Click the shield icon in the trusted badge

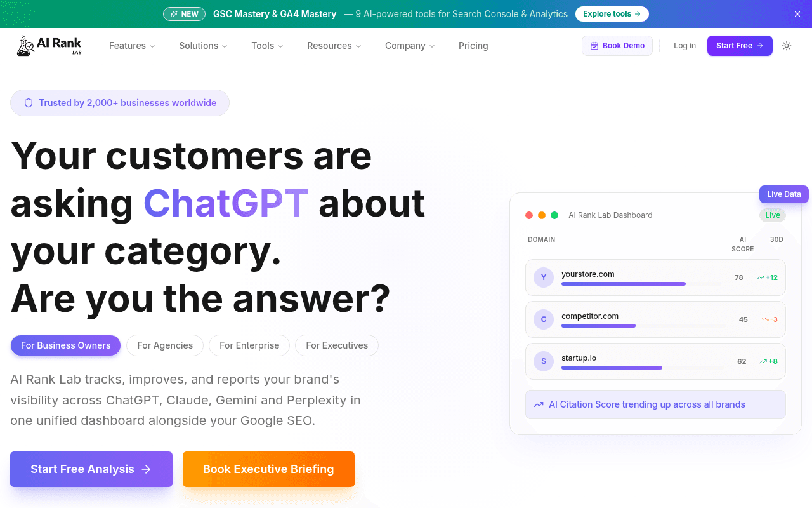pyautogui.click(x=29, y=102)
